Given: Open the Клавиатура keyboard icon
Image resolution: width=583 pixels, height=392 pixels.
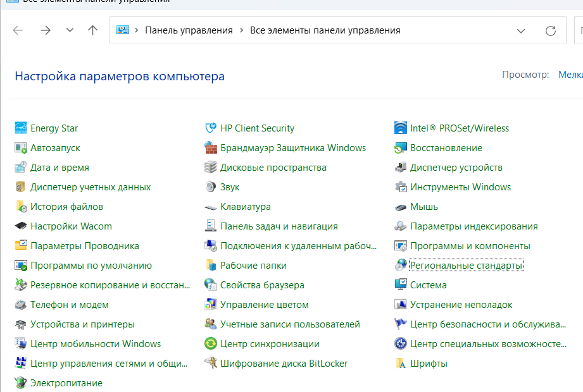Looking at the screenshot, I should tap(211, 207).
